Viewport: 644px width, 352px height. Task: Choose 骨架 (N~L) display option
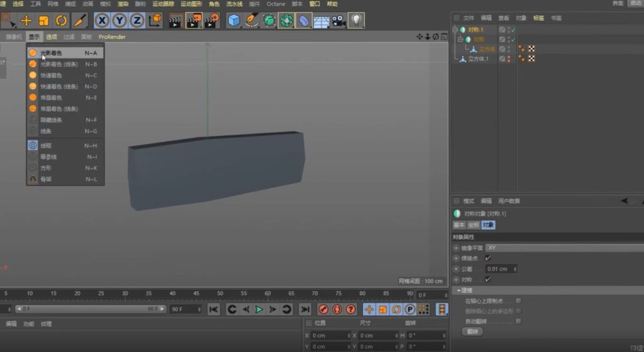coord(65,179)
